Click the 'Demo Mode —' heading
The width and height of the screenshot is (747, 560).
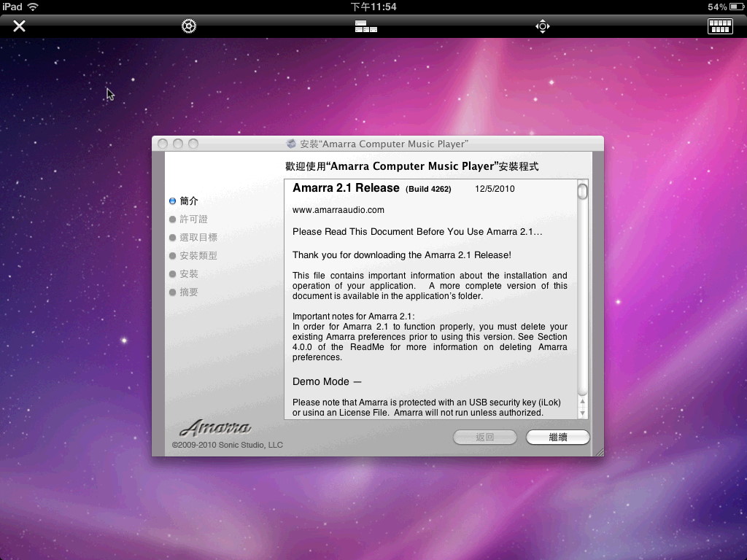[327, 382]
